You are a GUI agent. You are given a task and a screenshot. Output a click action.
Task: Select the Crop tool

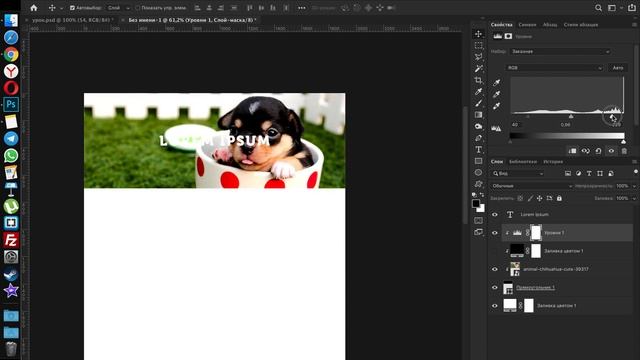[x=478, y=80]
